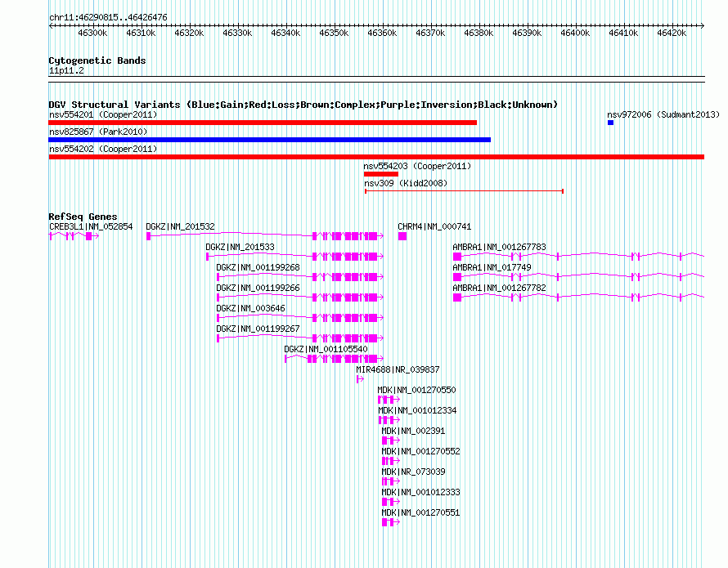Select the CHRM4 single exon box
Viewport: 728px width, 568px height.
tap(402, 236)
